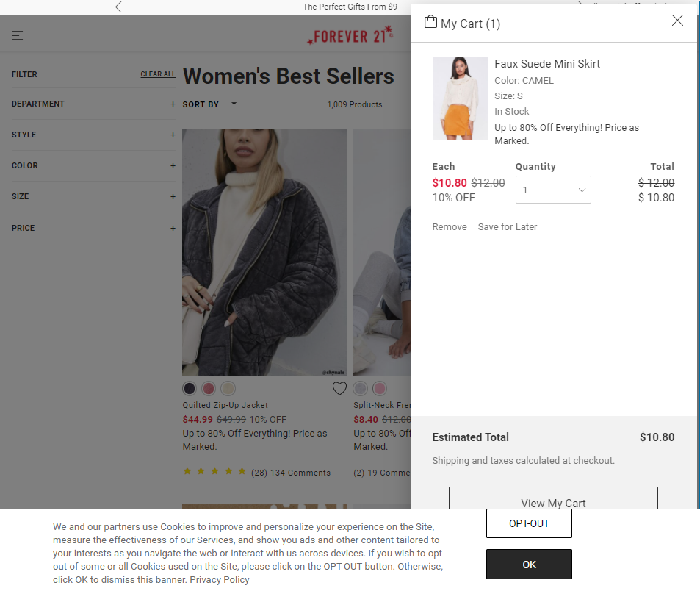The height and width of the screenshot is (591, 700).
Task: Click the Forever 21 logo
Action: [x=350, y=36]
